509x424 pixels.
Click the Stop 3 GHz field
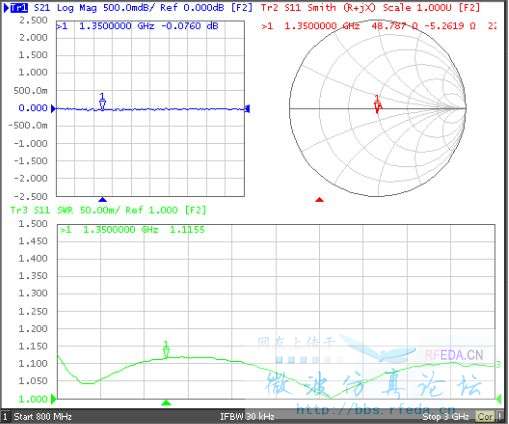446,417
